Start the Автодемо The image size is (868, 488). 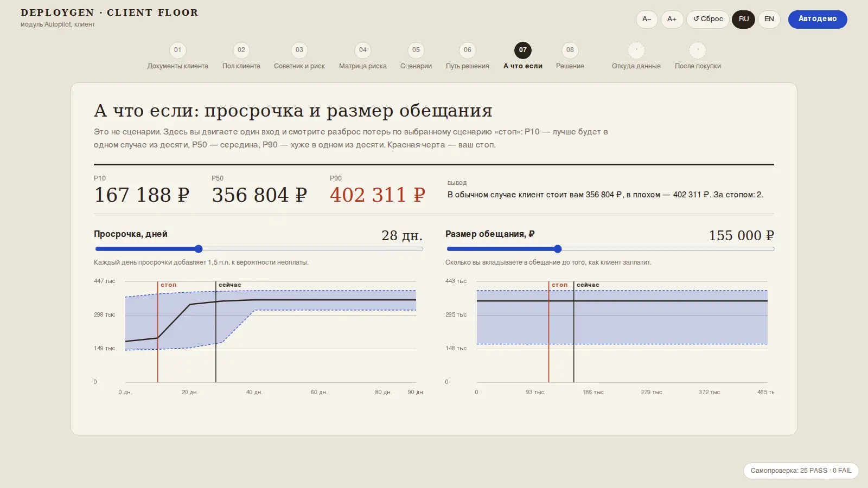tap(818, 19)
